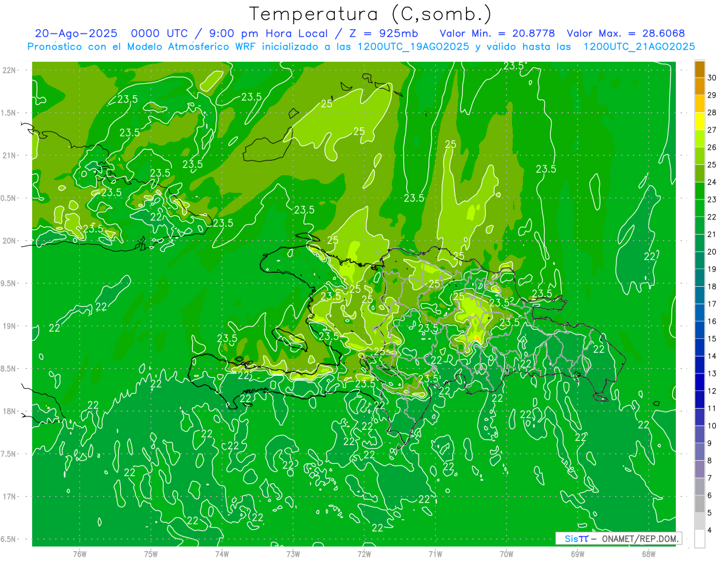Screen dimensions: 728x562
Task: Click the dark orange swatch above 30
Action: pos(699,69)
